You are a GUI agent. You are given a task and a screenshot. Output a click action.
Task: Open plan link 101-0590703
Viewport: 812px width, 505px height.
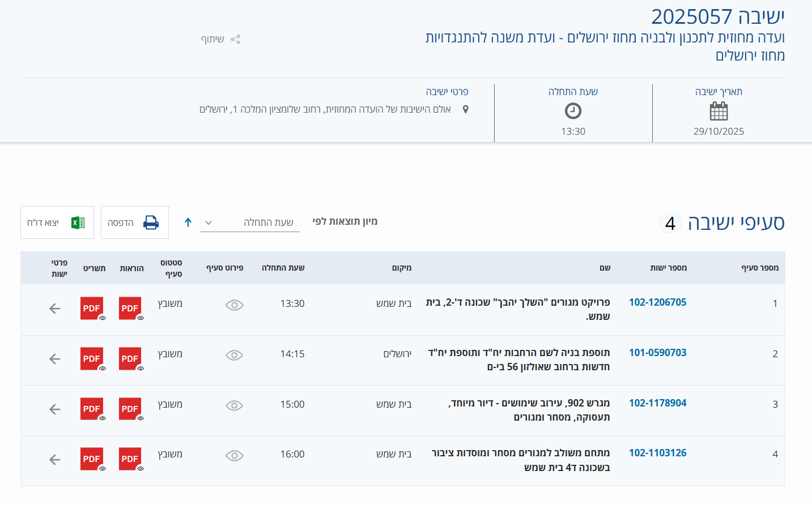pos(657,353)
